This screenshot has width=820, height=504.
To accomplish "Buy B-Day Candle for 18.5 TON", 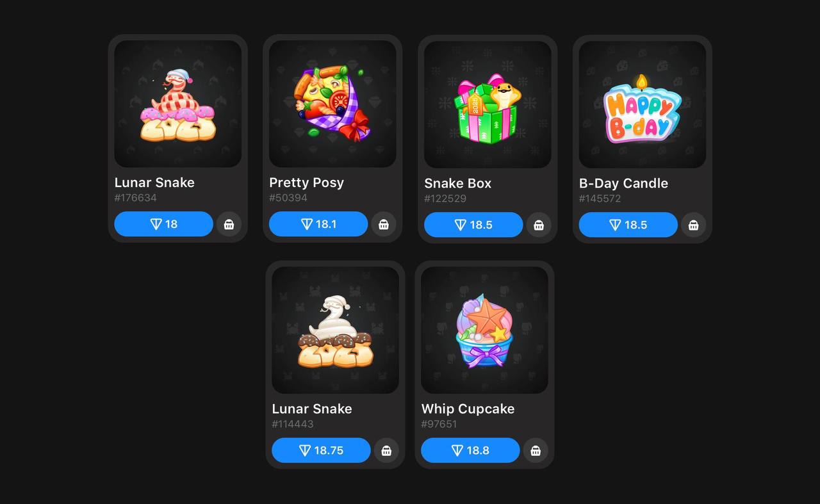I will coord(628,225).
